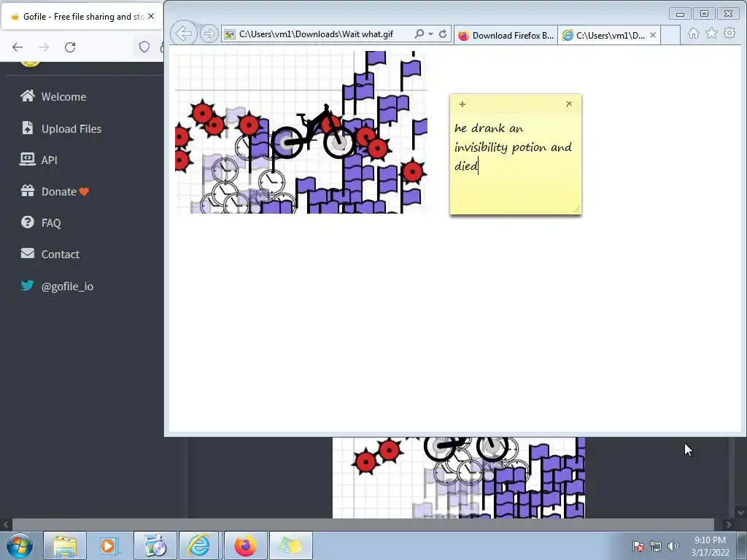The image size is (747, 560).
Task: Click the Firefox tracking protection shield icon
Action: pyautogui.click(x=144, y=47)
